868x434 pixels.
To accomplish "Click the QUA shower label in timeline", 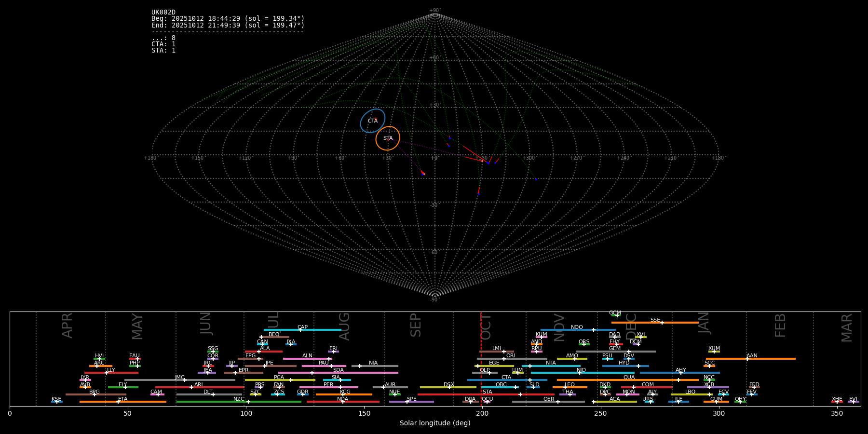I will (629, 378).
